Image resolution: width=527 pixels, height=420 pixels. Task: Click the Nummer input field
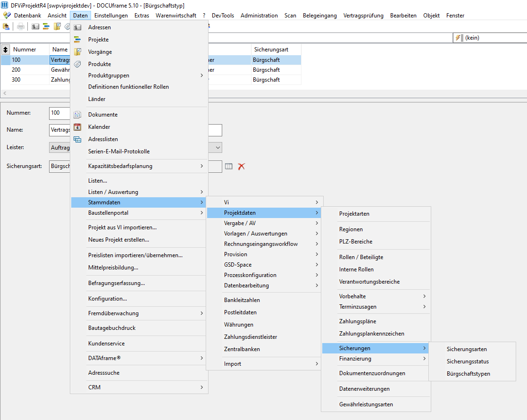59,113
